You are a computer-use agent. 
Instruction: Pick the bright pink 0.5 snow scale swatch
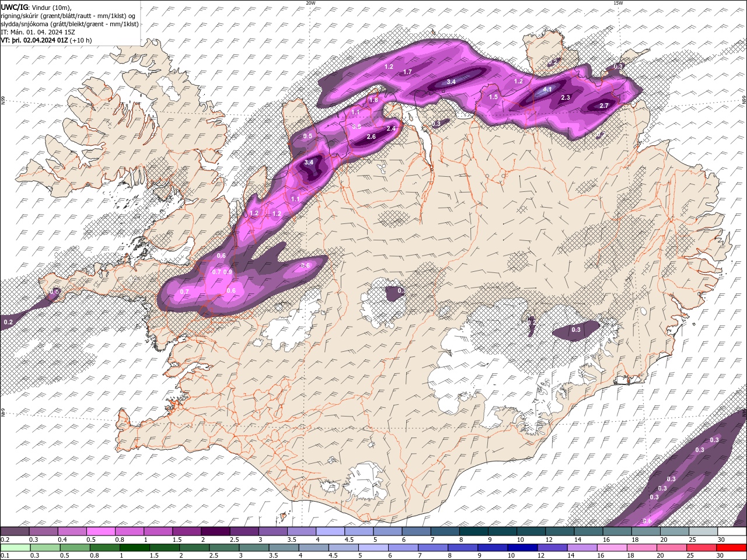(100, 531)
